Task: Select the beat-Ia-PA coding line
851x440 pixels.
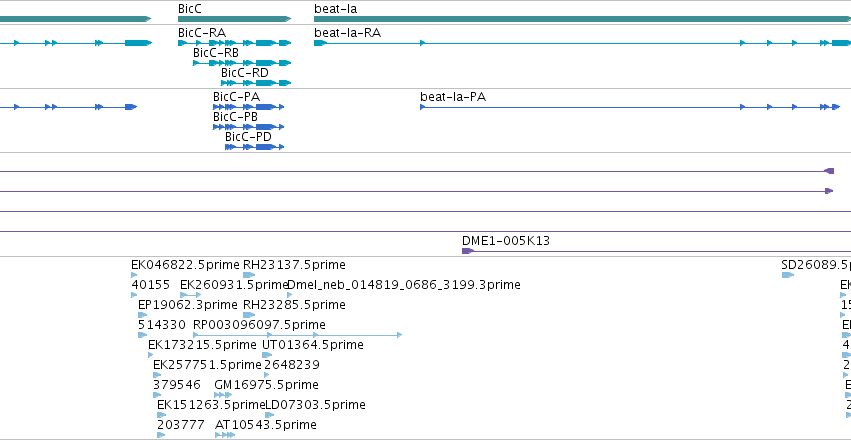Action: tap(630, 107)
